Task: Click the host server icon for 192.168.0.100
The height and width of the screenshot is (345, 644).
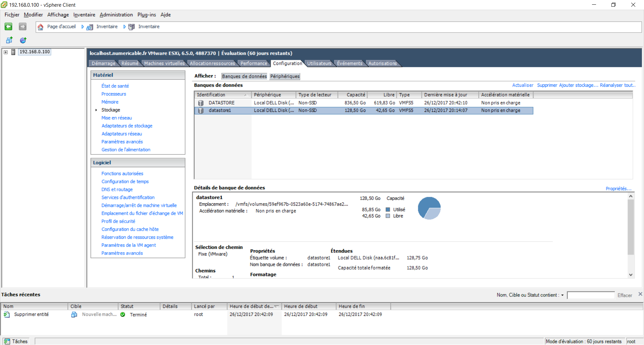Action: pos(13,52)
